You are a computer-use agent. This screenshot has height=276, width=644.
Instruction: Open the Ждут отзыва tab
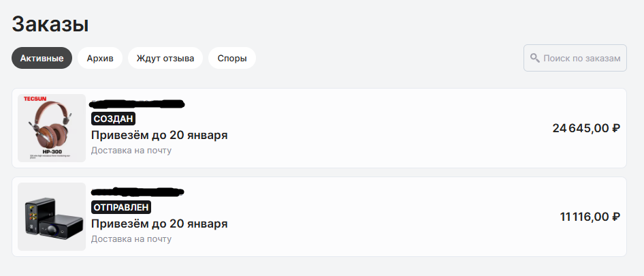165,58
